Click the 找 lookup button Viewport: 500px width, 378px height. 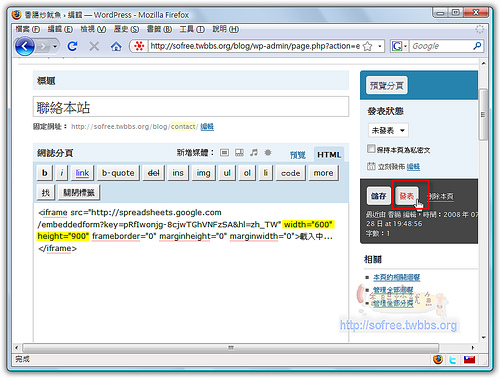[46, 192]
